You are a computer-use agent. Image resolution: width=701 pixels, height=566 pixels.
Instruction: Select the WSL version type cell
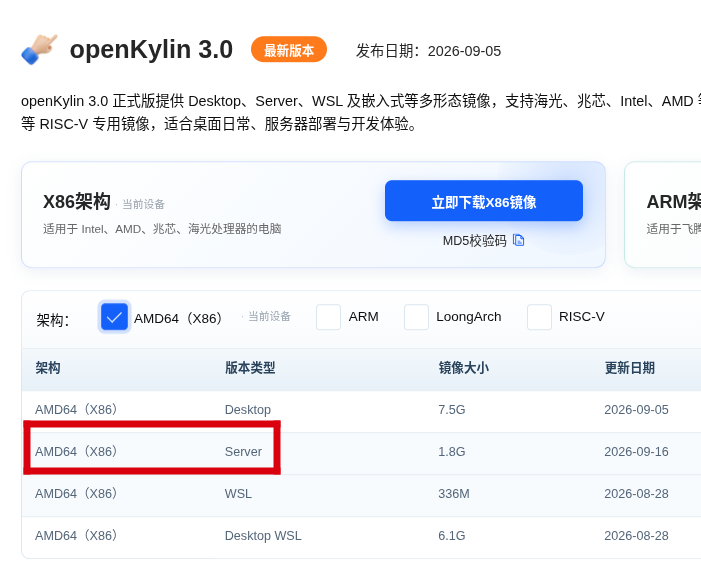[x=238, y=494]
